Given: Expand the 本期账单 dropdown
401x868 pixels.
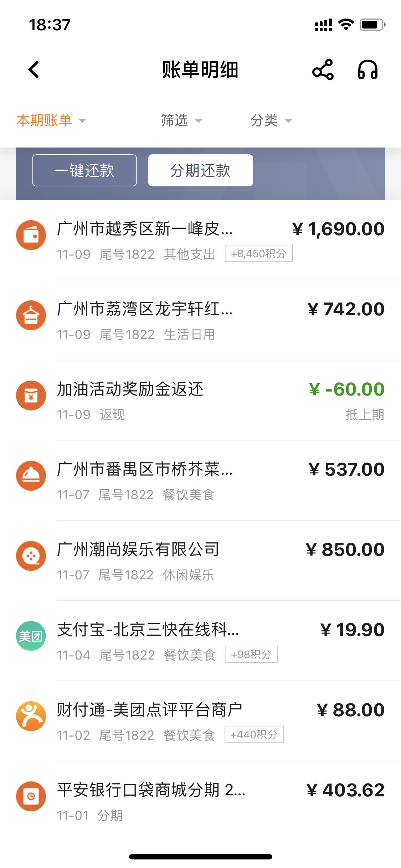Looking at the screenshot, I should click(51, 120).
